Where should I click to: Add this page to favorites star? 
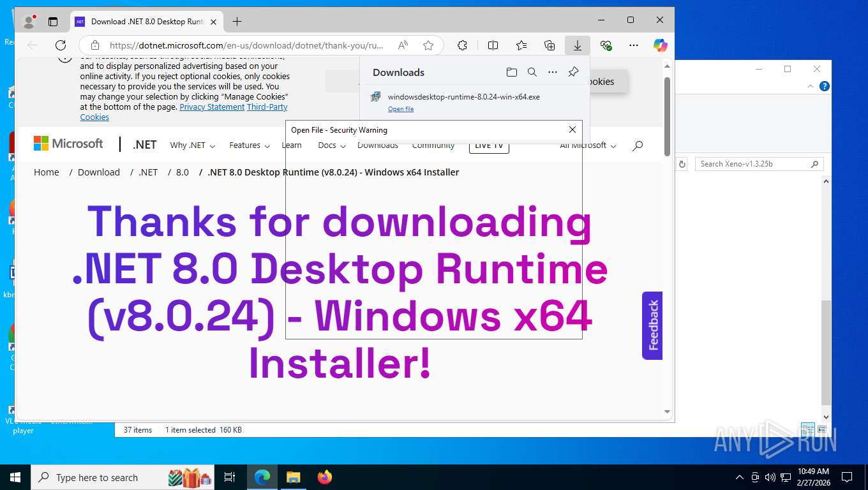[x=428, y=45]
